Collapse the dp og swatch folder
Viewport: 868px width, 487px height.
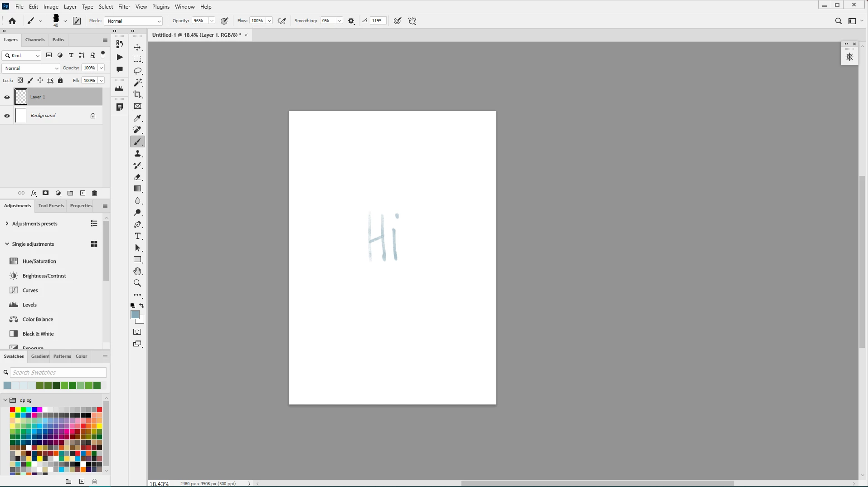click(x=5, y=400)
